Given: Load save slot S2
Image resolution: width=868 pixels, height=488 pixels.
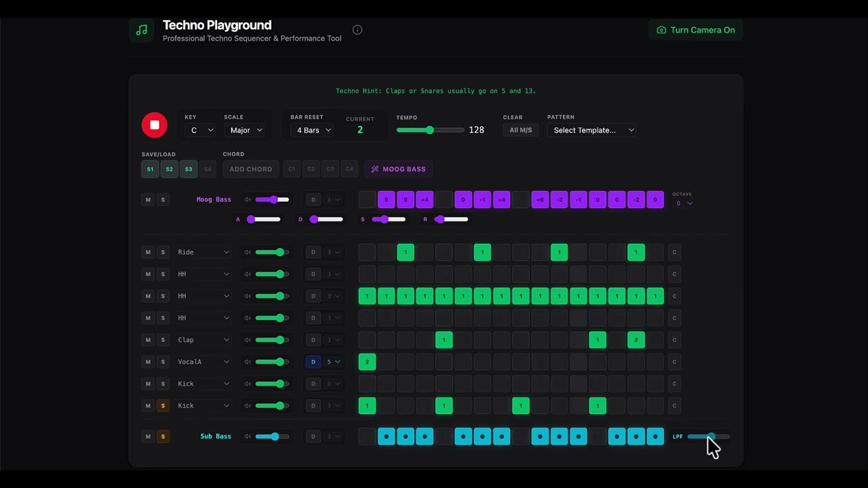Looking at the screenshot, I should point(170,169).
